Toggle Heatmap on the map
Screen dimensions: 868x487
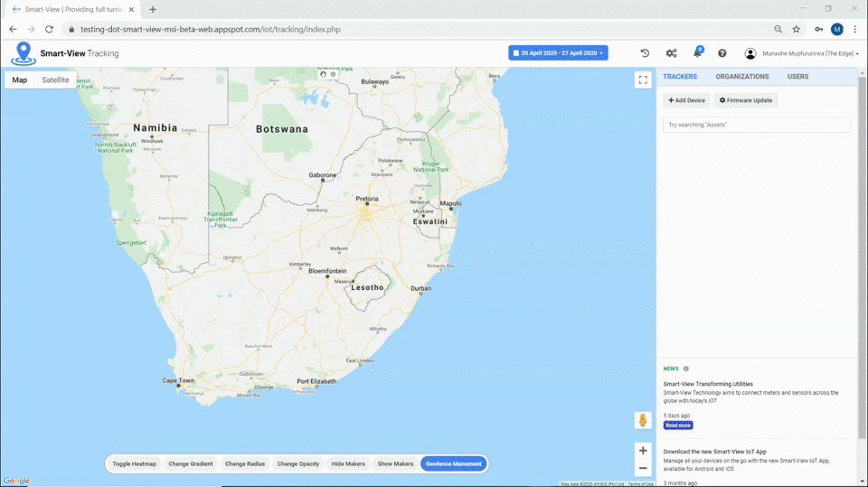pyautogui.click(x=135, y=464)
